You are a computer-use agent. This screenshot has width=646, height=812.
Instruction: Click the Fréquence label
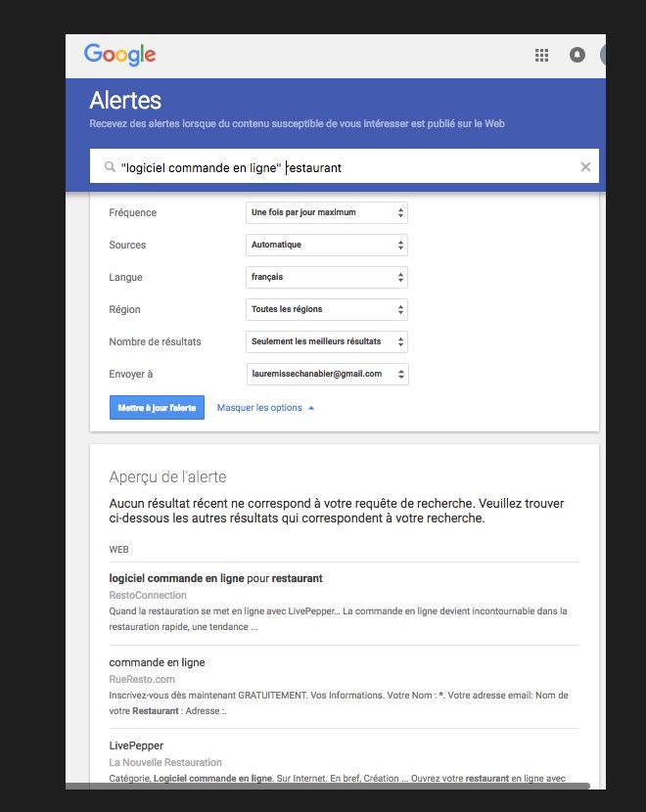pyautogui.click(x=132, y=213)
